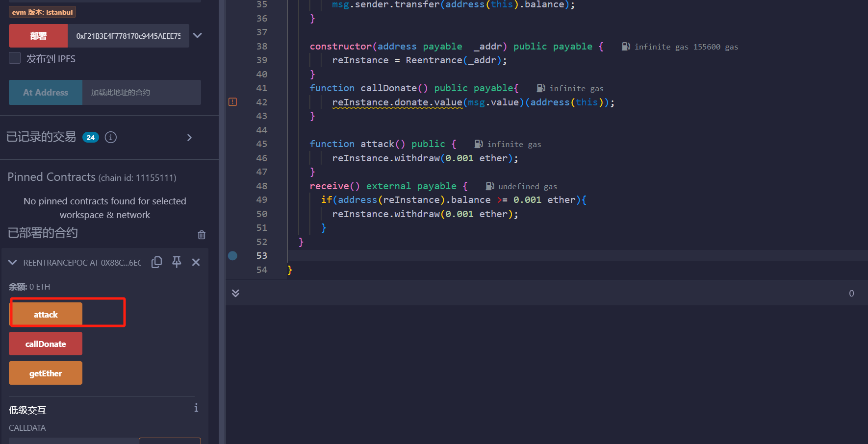The width and height of the screenshot is (868, 444).
Task: Click the 低级交互 section label
Action: (x=27, y=410)
